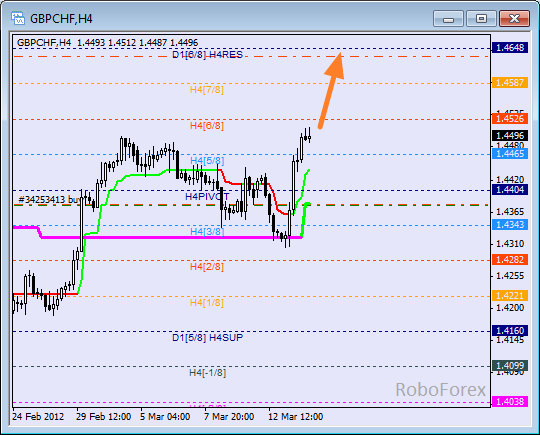The height and width of the screenshot is (435, 540).
Task: Select the H4[5/8] level label
Action: tap(207, 160)
